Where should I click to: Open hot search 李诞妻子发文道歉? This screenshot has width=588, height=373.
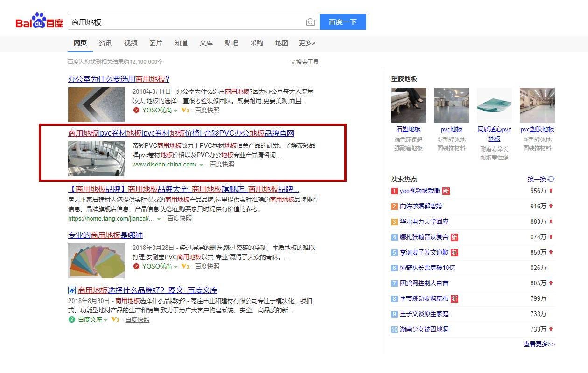point(424,253)
